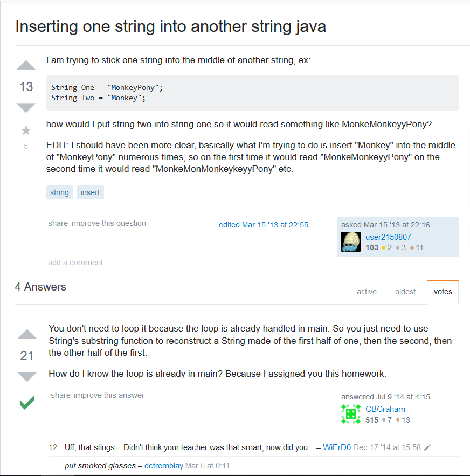Sort answers by the active tab
Image resolution: width=470 pixels, height=476 pixels.
click(367, 292)
